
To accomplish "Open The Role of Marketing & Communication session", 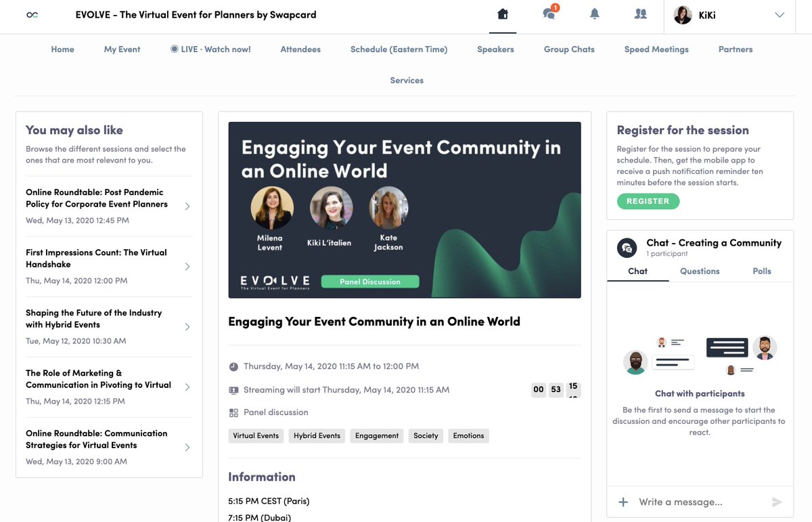I will [x=98, y=379].
